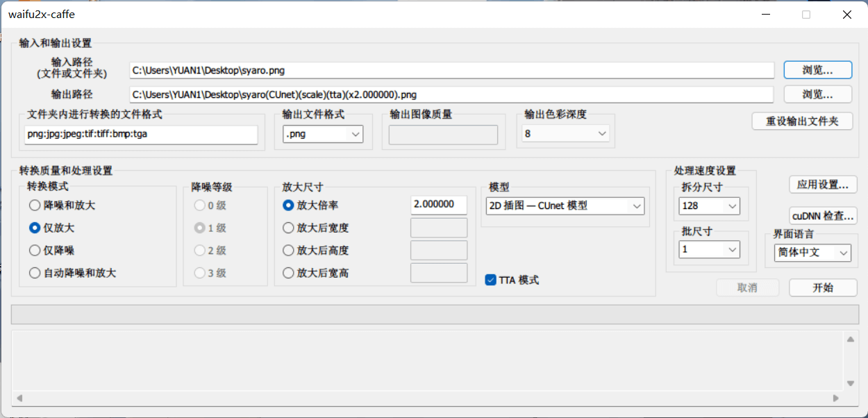Click the folder file-format filter field
Screen dimensions: 868x418
(x=141, y=135)
